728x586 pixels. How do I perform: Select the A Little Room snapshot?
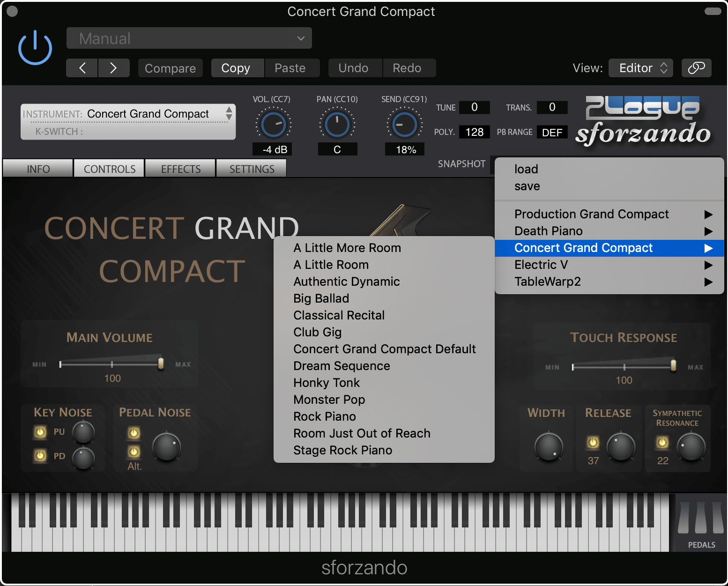tap(384, 265)
